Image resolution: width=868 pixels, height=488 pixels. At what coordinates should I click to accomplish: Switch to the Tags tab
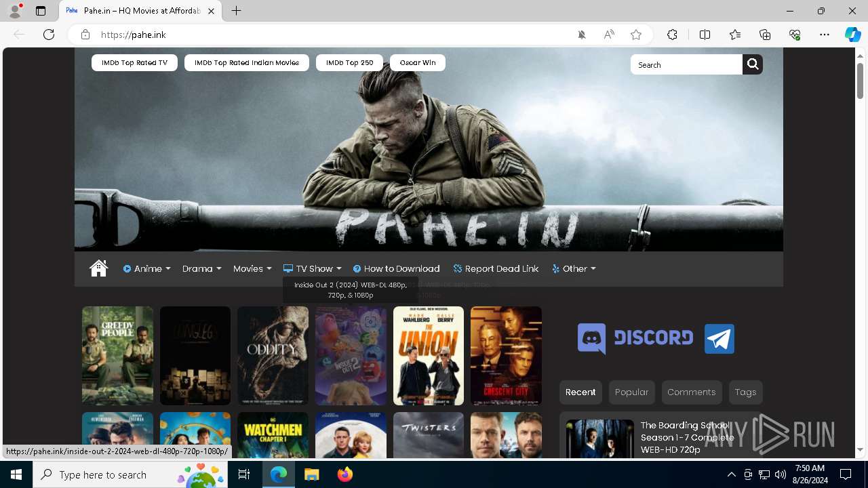[x=745, y=392]
